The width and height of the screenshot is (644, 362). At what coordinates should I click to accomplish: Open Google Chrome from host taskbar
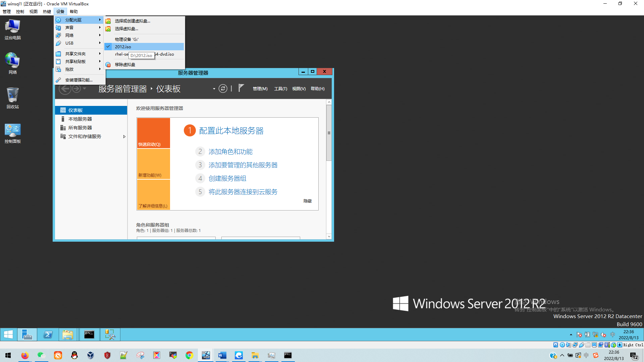tap(189, 355)
